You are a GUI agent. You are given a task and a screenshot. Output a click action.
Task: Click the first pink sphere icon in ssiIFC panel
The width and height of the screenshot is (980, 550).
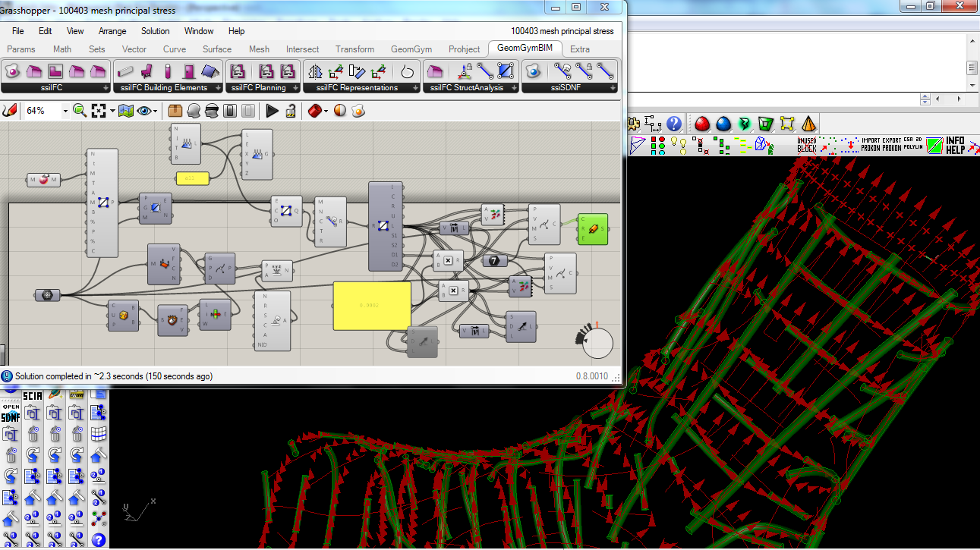click(12, 71)
